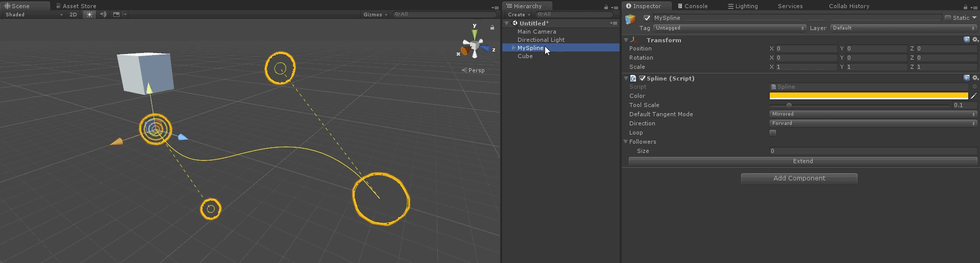Toggle scene audio speaker icon
This screenshot has height=263, width=980.
[x=103, y=15]
